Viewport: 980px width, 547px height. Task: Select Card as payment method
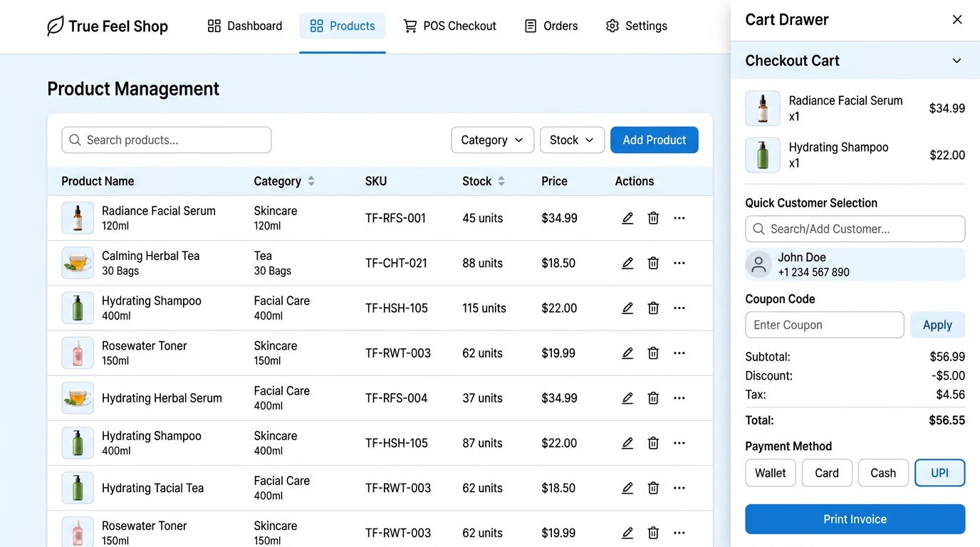click(x=827, y=473)
